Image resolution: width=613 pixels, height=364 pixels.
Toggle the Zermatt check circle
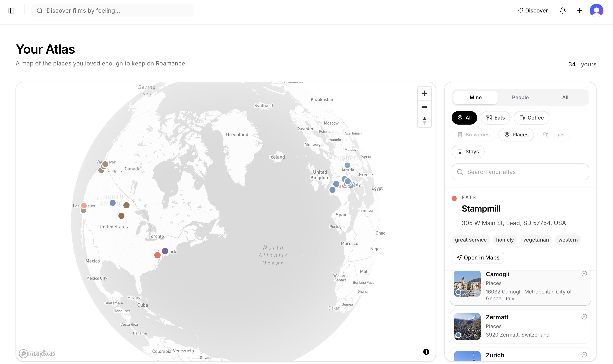pyautogui.click(x=584, y=317)
